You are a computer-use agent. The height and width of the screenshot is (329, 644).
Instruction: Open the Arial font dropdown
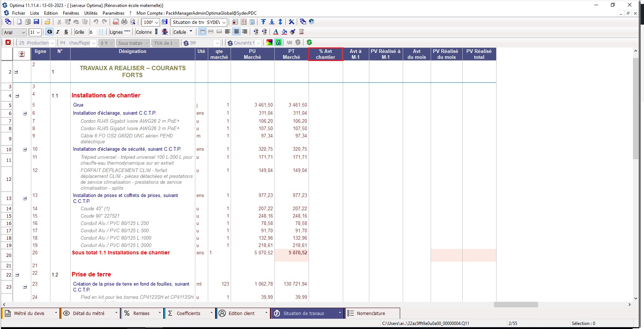pos(15,32)
